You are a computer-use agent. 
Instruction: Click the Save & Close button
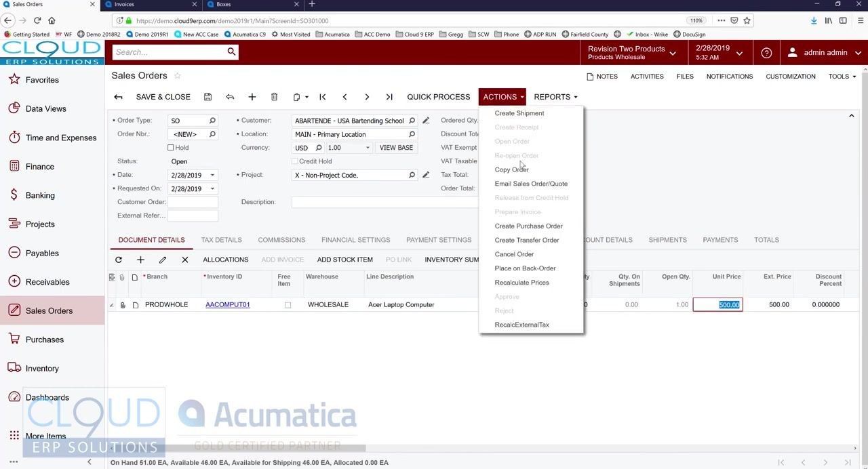[163, 97]
